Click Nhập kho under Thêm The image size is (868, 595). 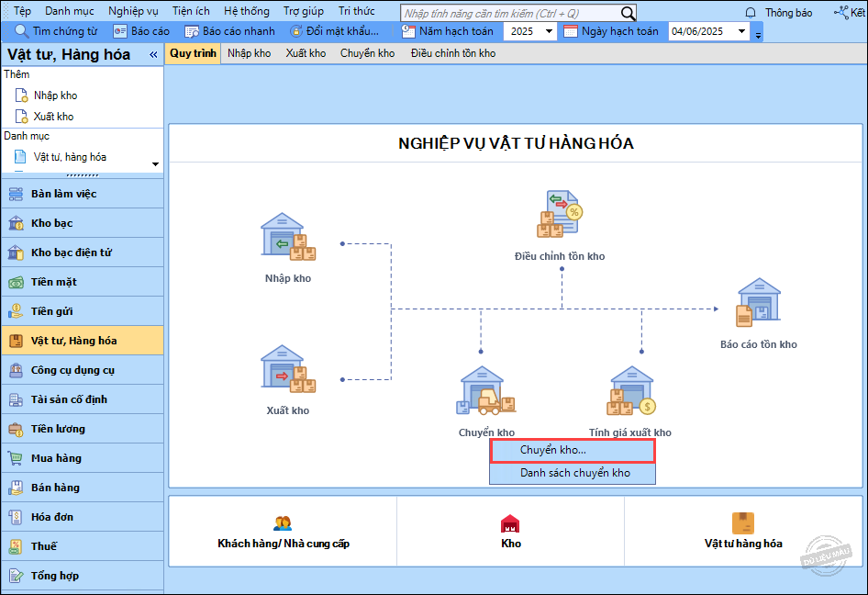55,95
